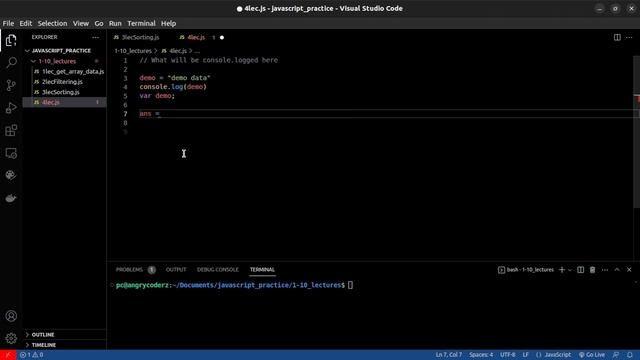Screen dimensions: 640x360
Task: Open the File menu
Action: (x=8, y=23)
